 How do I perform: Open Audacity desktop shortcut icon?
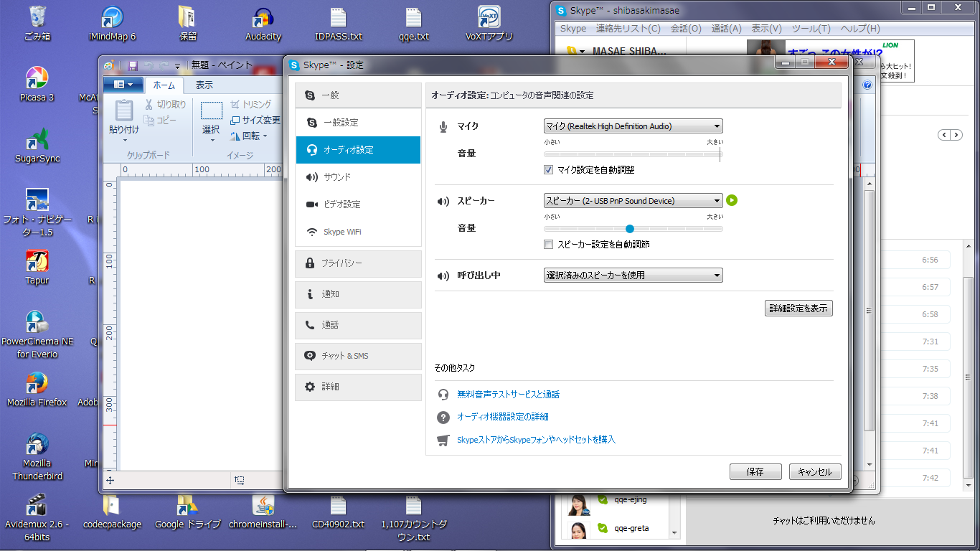click(263, 19)
